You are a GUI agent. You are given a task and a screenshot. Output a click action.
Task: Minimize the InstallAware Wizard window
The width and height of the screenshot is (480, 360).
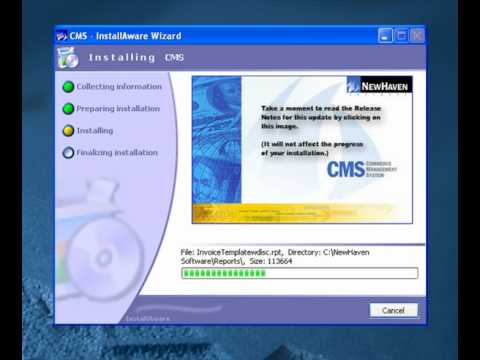(x=385, y=35)
